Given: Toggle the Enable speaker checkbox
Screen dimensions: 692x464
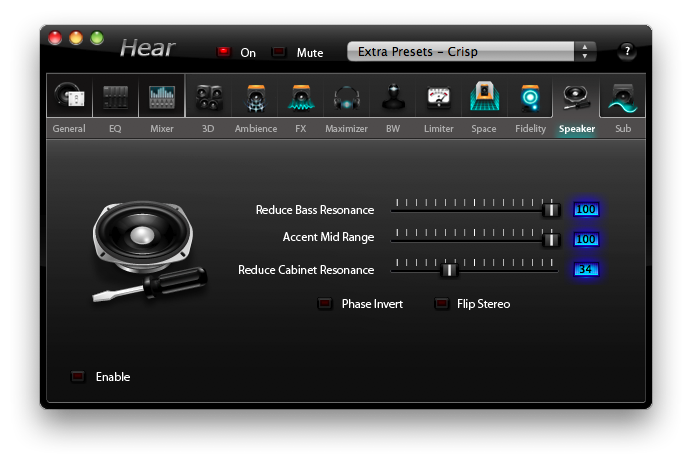Looking at the screenshot, I should tap(78, 376).
